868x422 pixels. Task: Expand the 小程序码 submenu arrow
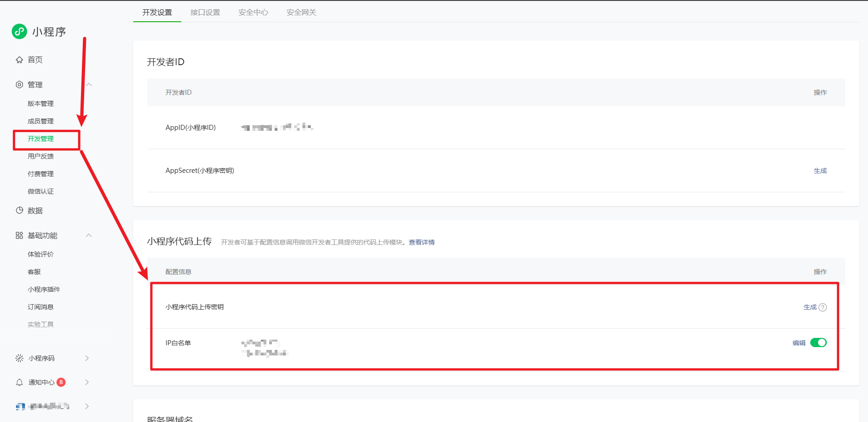tap(87, 358)
